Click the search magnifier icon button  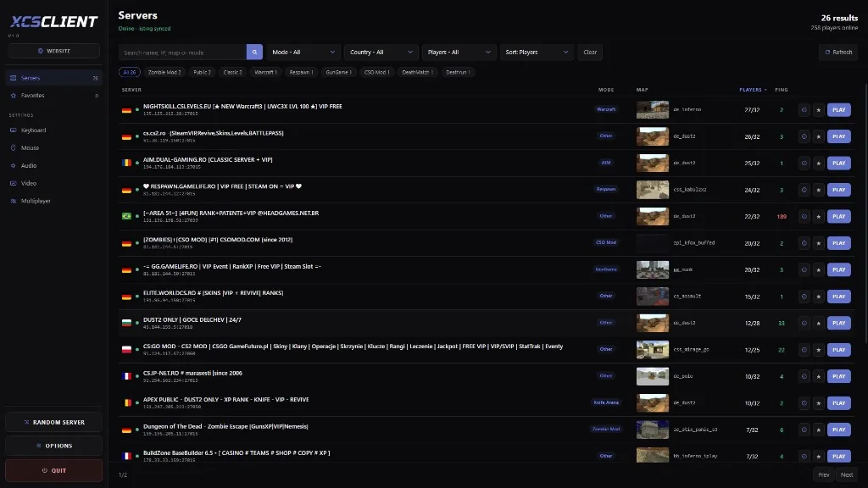click(254, 52)
